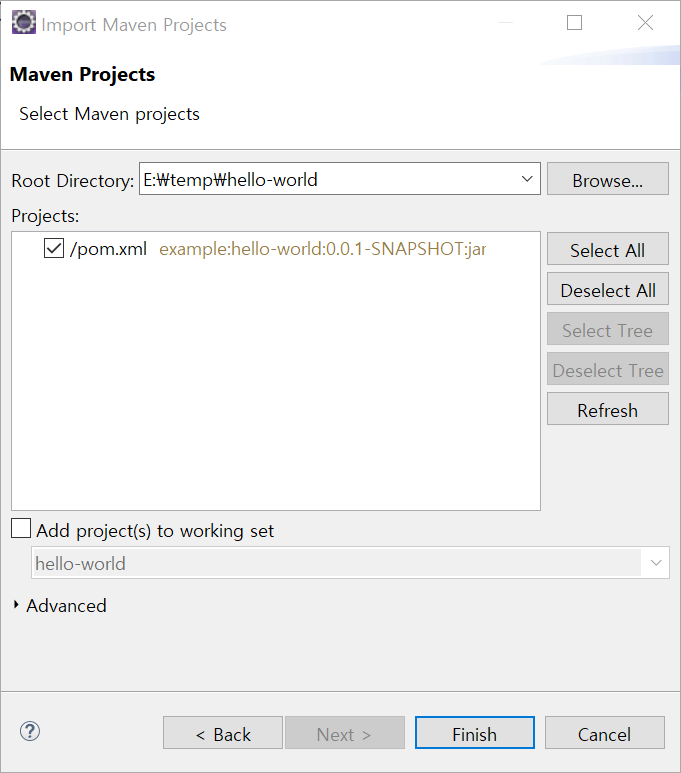This screenshot has height=773, width=681.
Task: Open the hello-world working set dropdown
Action: click(x=655, y=562)
